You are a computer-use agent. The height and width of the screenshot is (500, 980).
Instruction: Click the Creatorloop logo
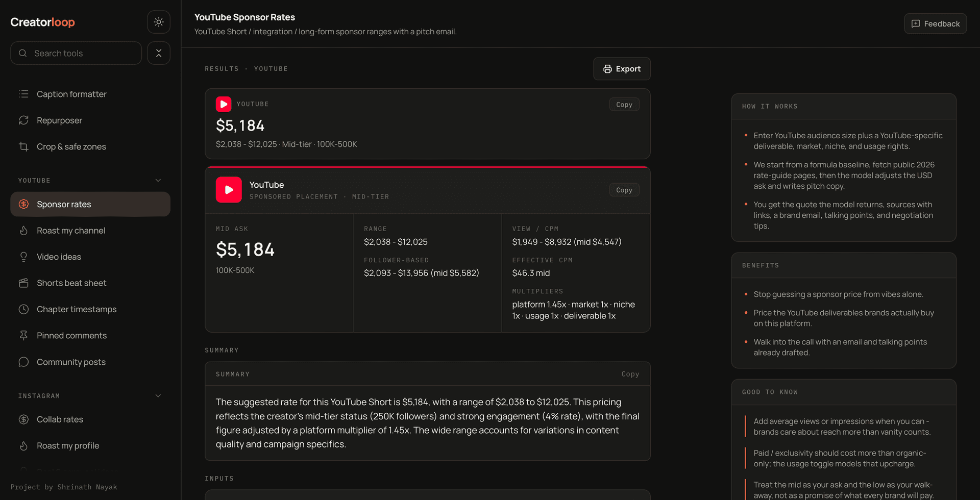(43, 22)
